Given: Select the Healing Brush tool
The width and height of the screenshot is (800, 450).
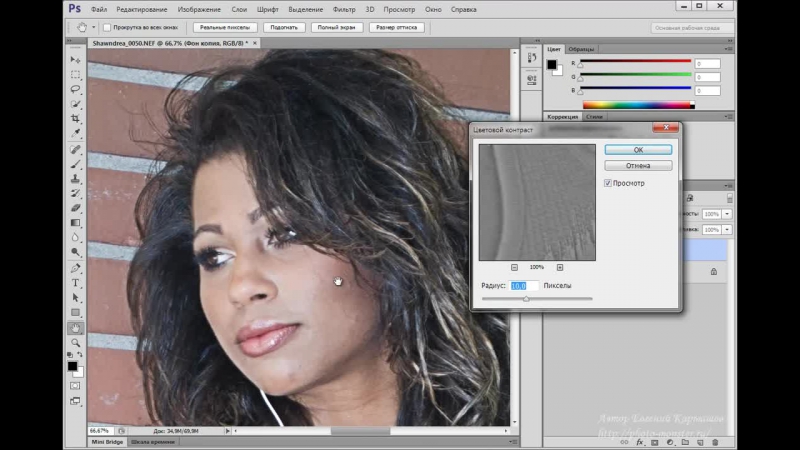Looking at the screenshot, I should (x=76, y=149).
